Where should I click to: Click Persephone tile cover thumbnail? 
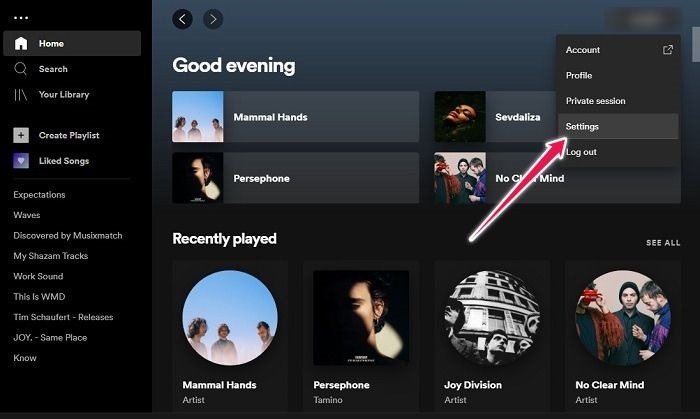[198, 178]
